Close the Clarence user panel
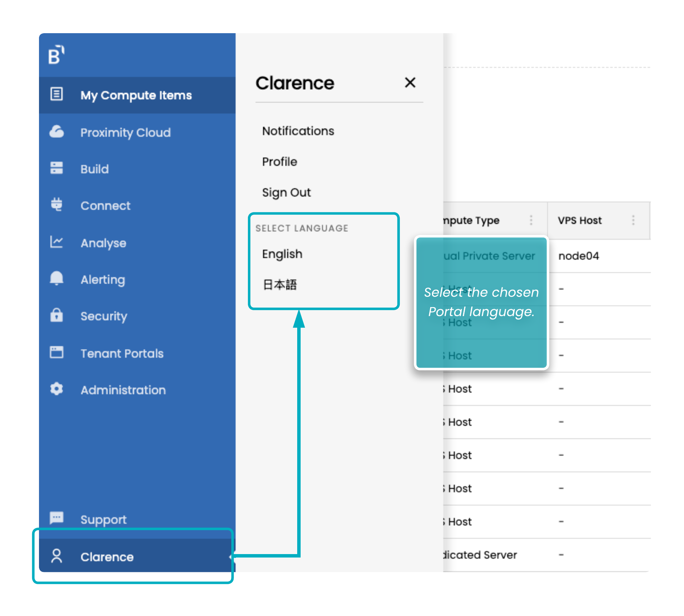The height and width of the screenshot is (616, 684). point(410,83)
